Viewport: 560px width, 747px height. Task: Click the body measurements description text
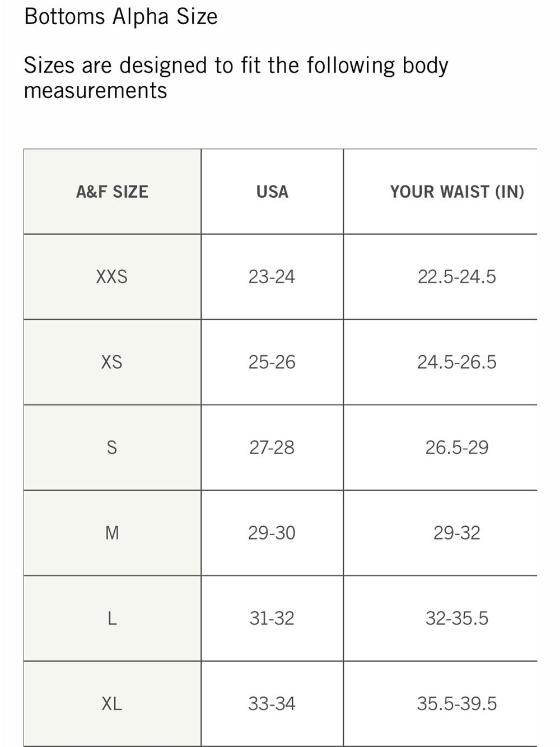(x=235, y=77)
